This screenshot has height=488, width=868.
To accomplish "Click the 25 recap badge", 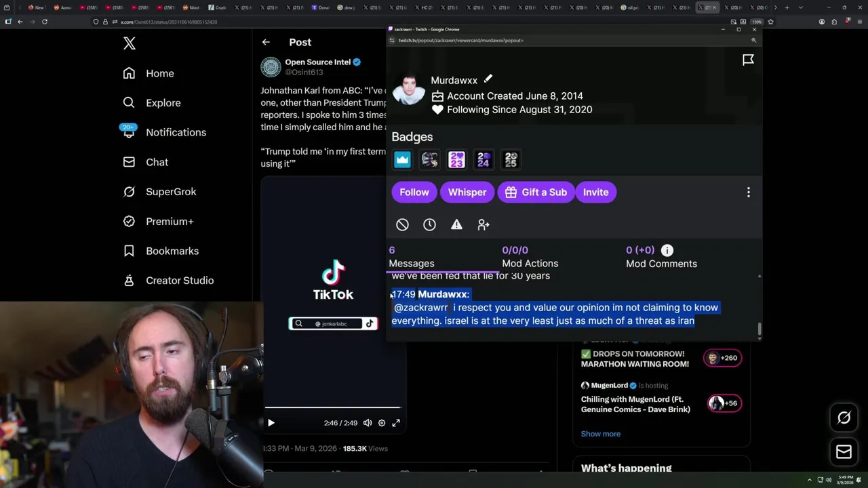I will [x=511, y=159].
